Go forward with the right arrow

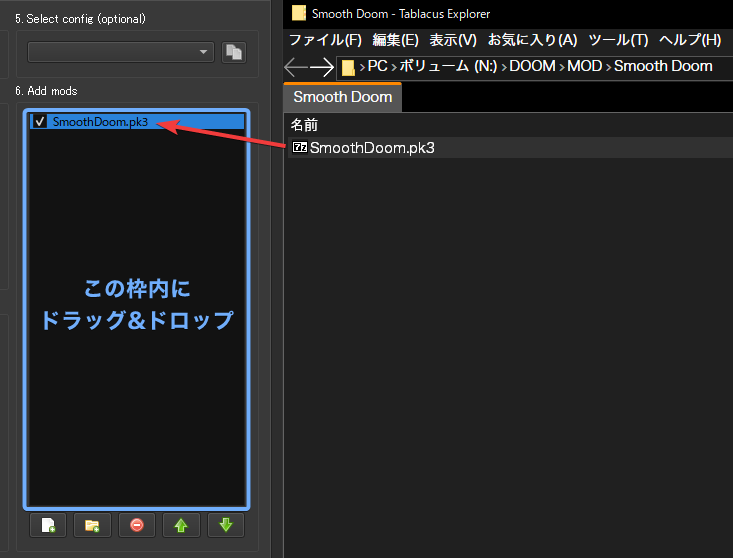click(x=322, y=67)
